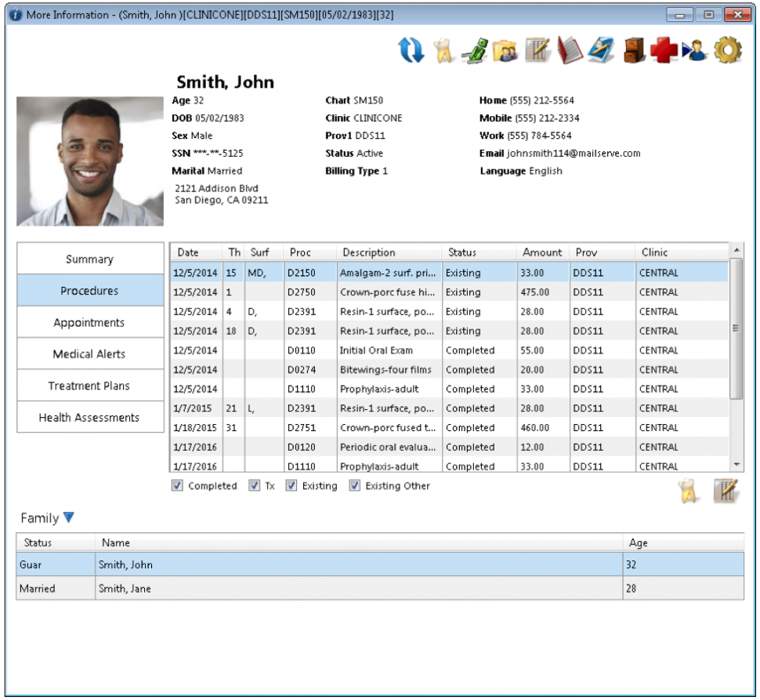The width and height of the screenshot is (760, 700).
Task: Select the Health Assessments tab
Action: 89,417
